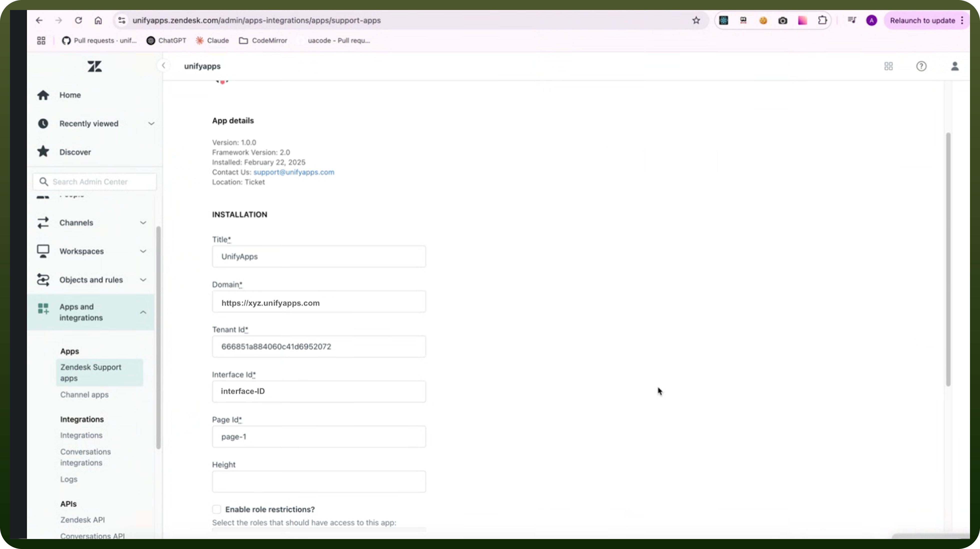This screenshot has height=549, width=980.
Task: Reload the browser page
Action: 78,20
